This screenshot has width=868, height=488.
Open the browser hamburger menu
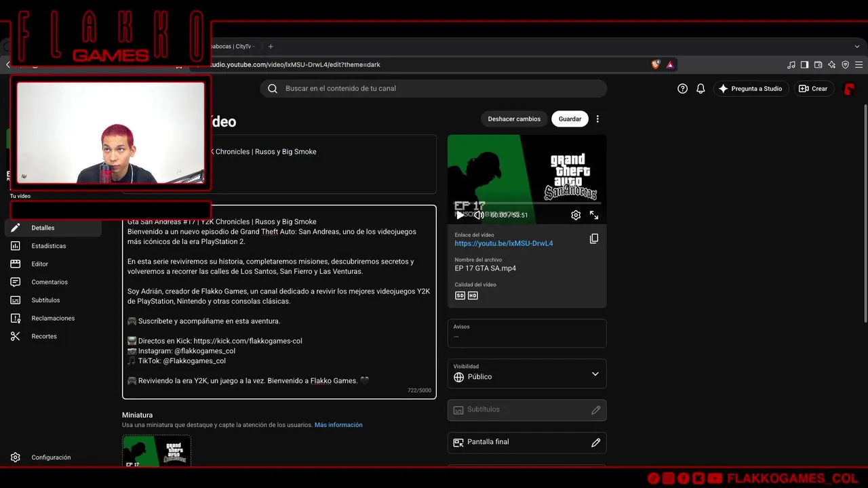pos(859,64)
